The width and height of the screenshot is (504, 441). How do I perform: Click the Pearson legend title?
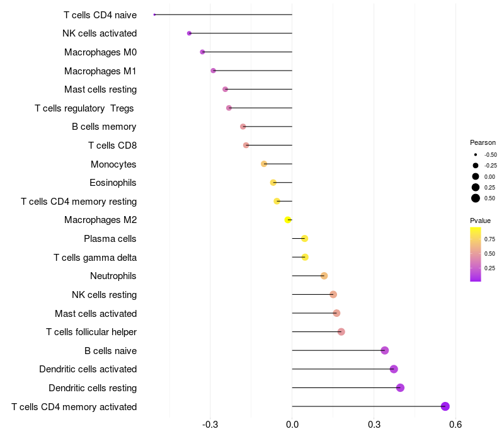coord(483,142)
